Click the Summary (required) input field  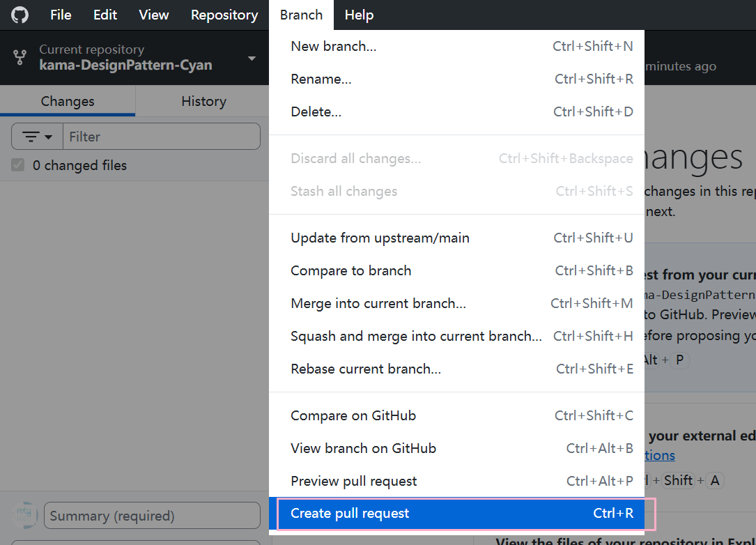tap(152, 516)
